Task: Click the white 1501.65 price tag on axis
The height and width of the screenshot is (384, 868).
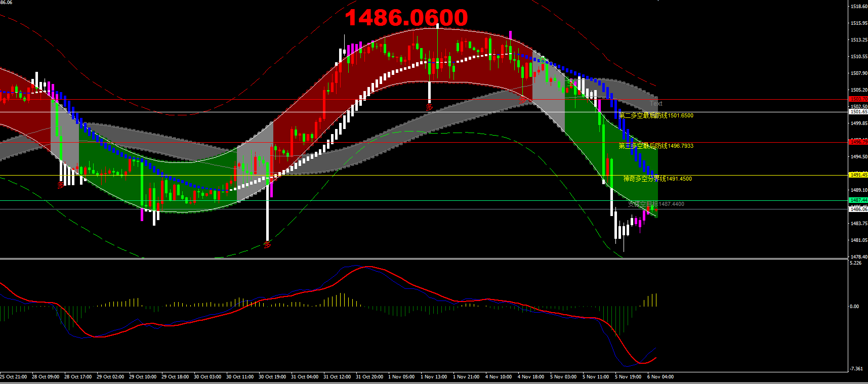Action: click(x=858, y=112)
